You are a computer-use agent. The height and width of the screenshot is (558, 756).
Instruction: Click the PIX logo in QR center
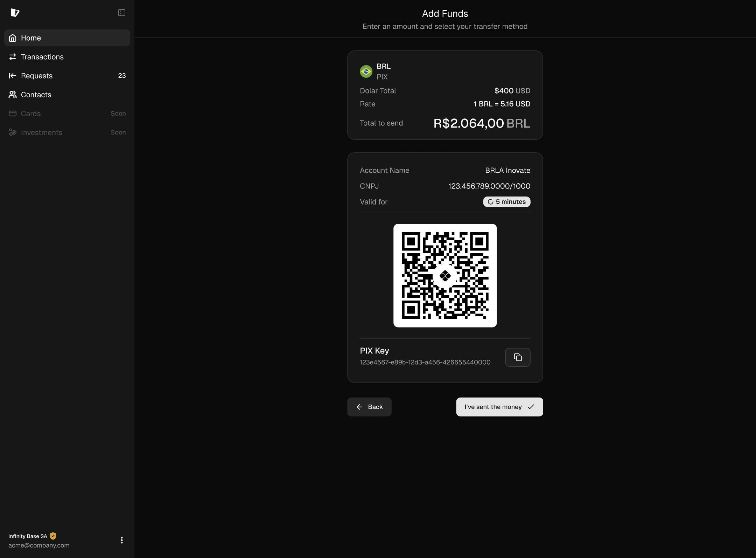tap(445, 276)
